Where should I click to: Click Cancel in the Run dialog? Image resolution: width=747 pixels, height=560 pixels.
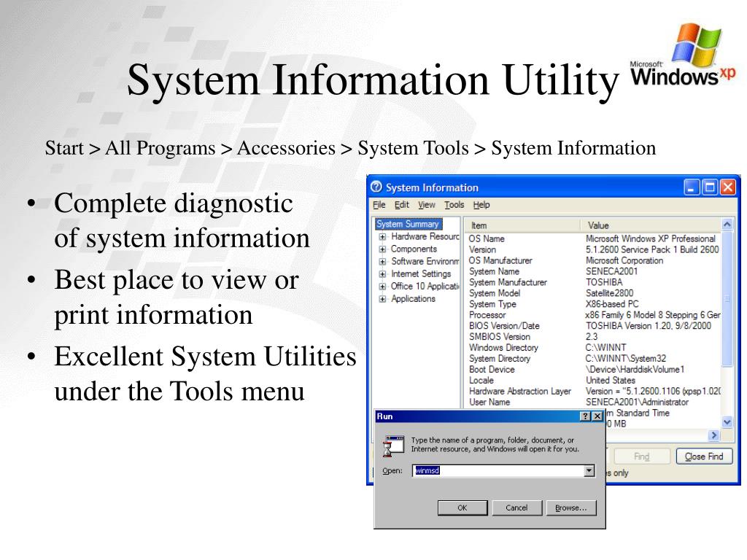517,507
